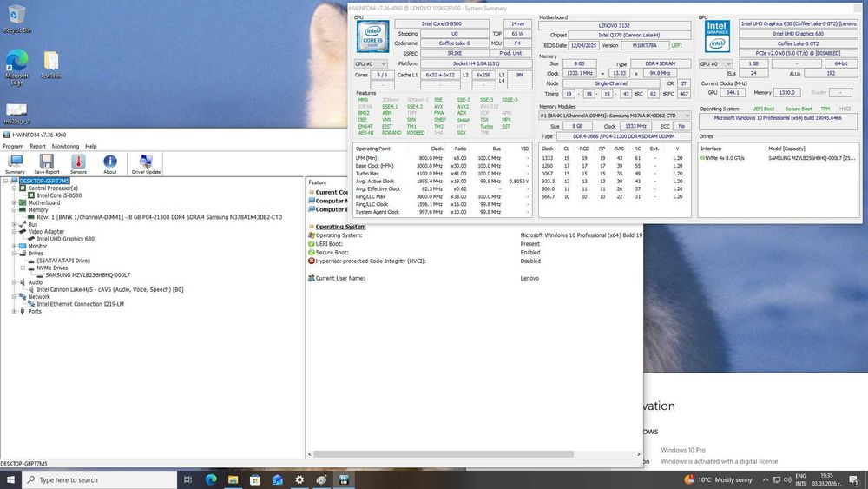The width and height of the screenshot is (868, 489).
Task: Click the Operating System heading link
Action: (340, 227)
